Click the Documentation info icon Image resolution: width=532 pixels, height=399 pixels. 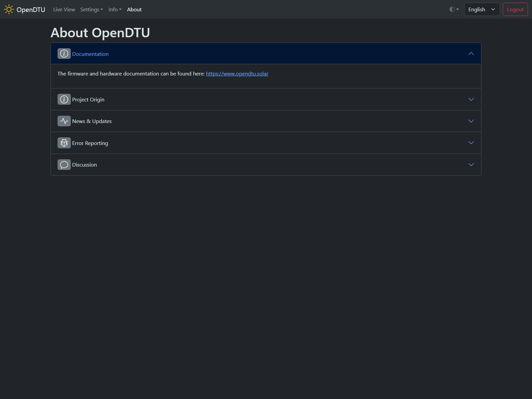[x=64, y=54]
